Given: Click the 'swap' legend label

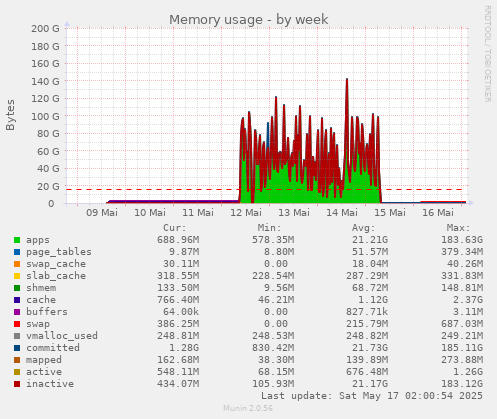Looking at the screenshot, I should pos(38,324).
